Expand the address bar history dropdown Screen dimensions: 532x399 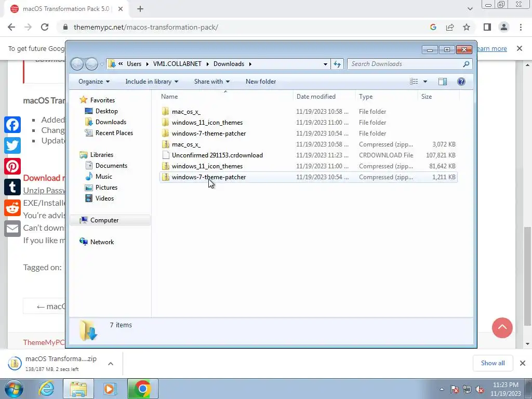[x=325, y=64]
